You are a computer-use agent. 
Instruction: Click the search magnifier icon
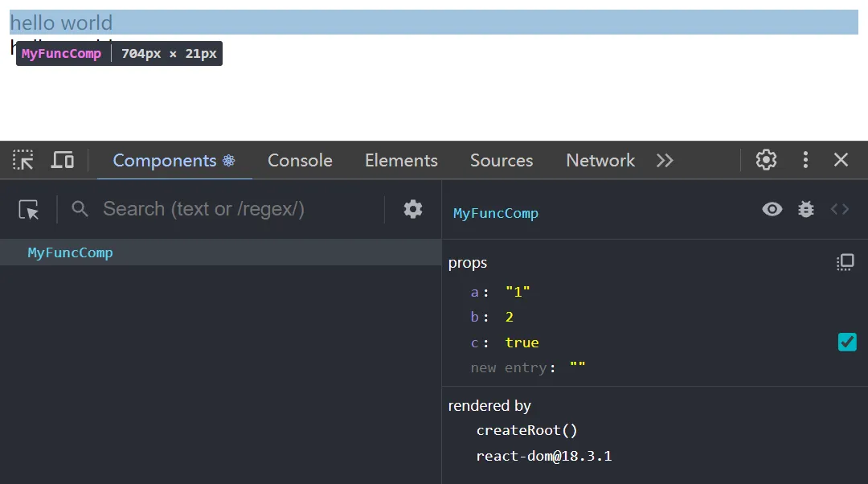click(x=80, y=209)
